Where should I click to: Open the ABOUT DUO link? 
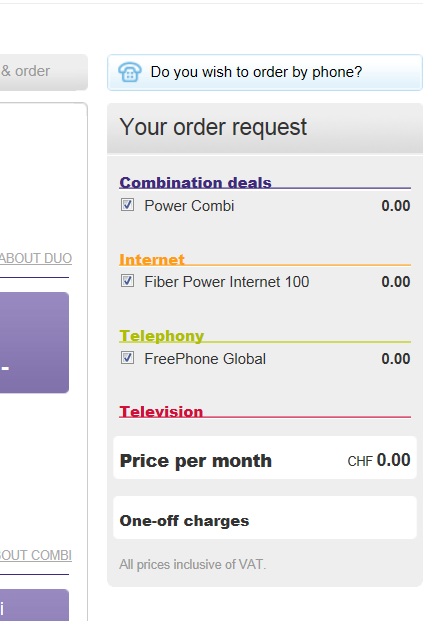click(x=36, y=258)
